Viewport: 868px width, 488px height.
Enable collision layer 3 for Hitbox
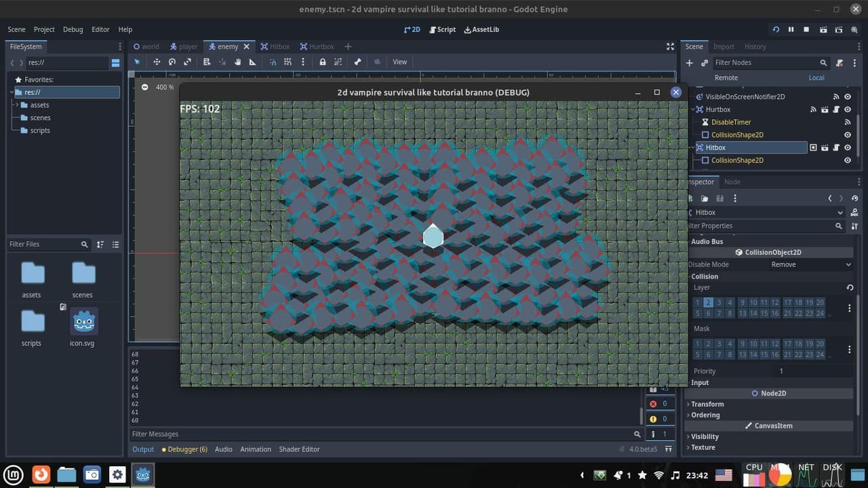(x=719, y=302)
